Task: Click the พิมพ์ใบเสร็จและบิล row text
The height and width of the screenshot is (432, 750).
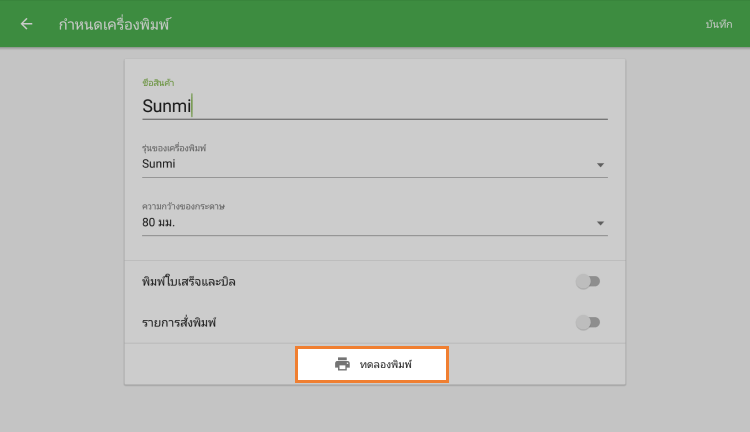Action: [x=189, y=281]
